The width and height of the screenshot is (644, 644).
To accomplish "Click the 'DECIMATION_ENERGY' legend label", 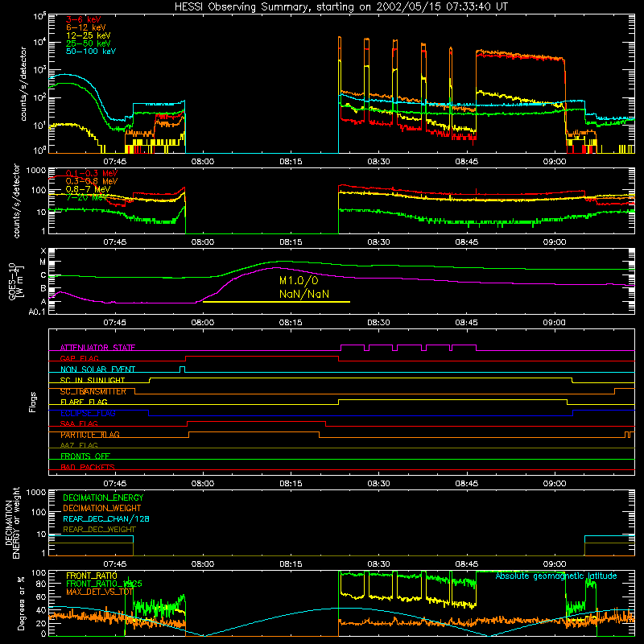I will click(103, 497).
